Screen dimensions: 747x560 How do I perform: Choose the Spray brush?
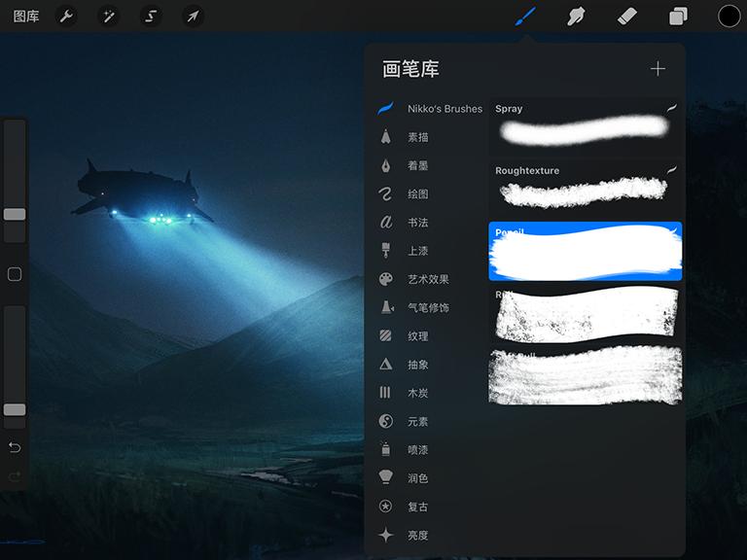tap(586, 127)
